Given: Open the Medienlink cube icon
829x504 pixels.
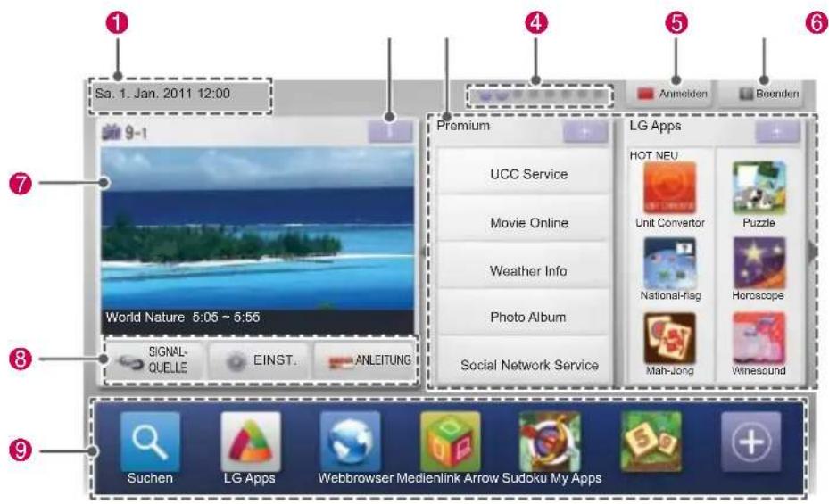Looking at the screenshot, I should point(451,442).
